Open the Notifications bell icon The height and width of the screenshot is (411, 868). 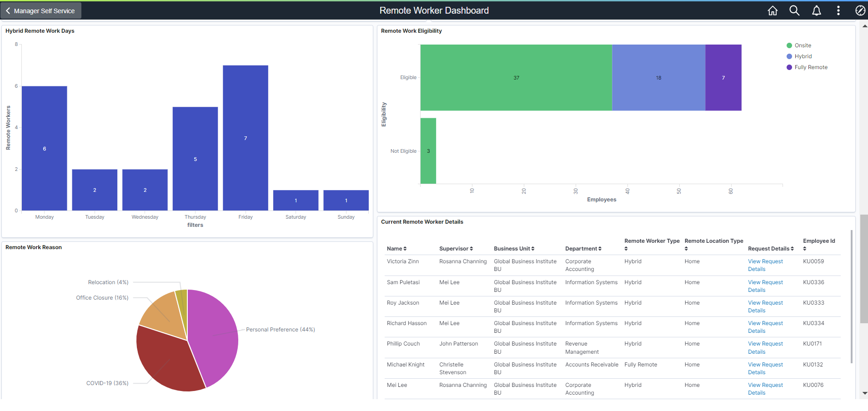(x=817, y=10)
